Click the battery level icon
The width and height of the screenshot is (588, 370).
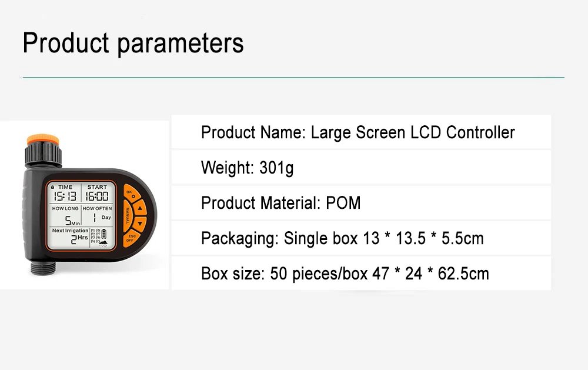(x=105, y=233)
